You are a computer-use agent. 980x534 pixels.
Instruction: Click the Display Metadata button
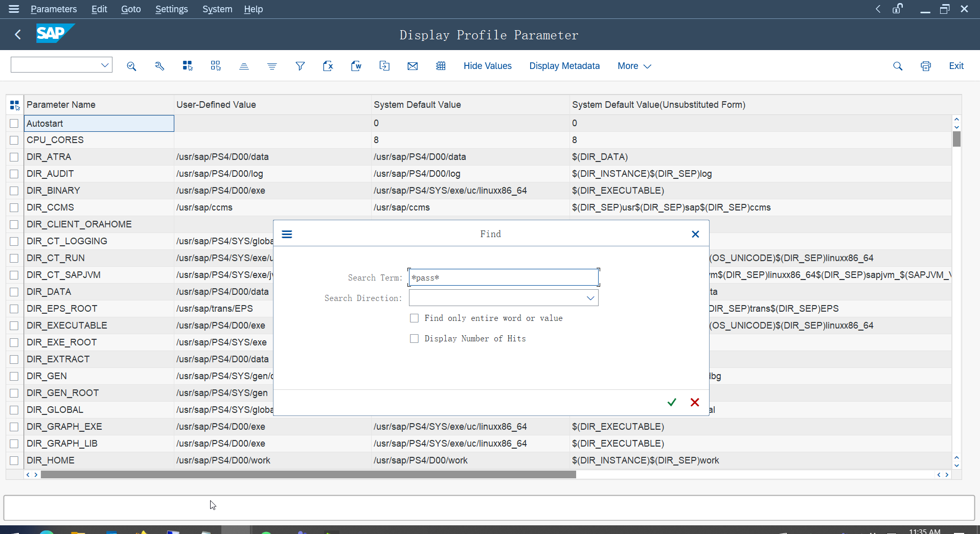click(x=564, y=66)
